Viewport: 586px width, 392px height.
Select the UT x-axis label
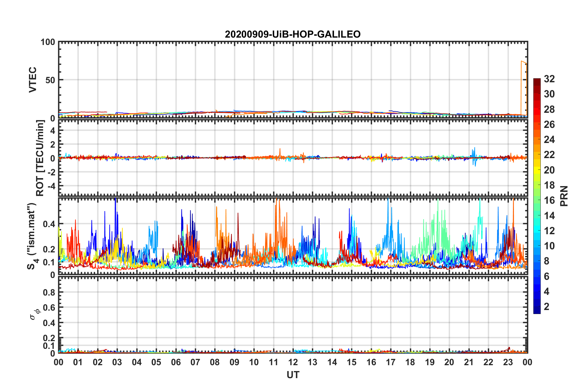[293, 375]
